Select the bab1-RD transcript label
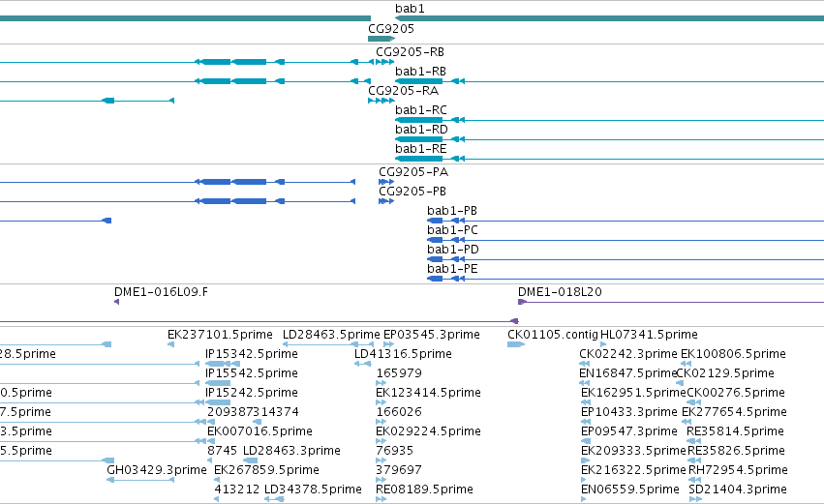The image size is (824, 504). click(x=421, y=130)
